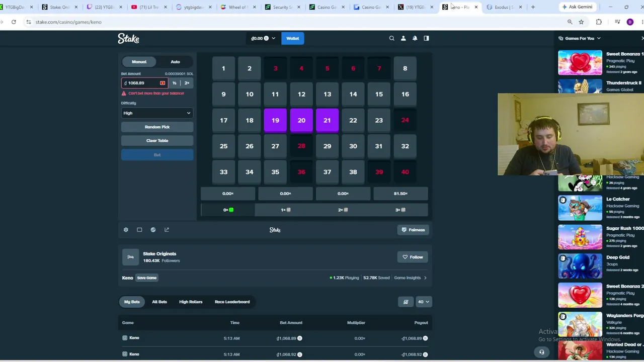Open the site search magnifier icon
Viewport: 644px width, 362px height.
(x=391, y=38)
